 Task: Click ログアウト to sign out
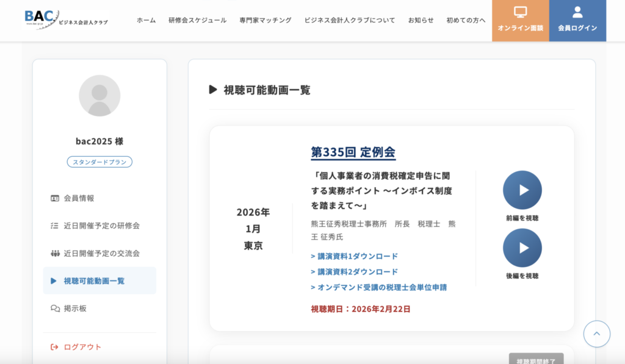[x=82, y=347]
